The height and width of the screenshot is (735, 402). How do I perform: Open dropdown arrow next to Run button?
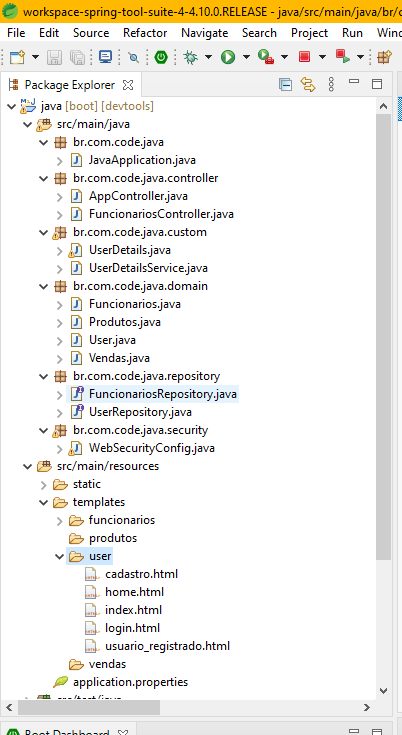pyautogui.click(x=246, y=57)
